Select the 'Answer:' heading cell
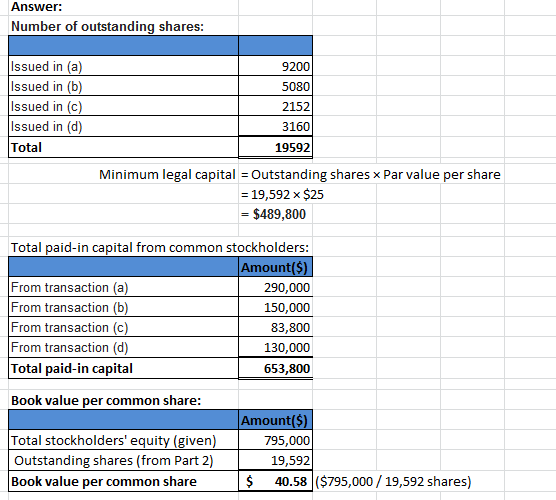Screen dimensions: 556x500 click(x=123, y=7)
